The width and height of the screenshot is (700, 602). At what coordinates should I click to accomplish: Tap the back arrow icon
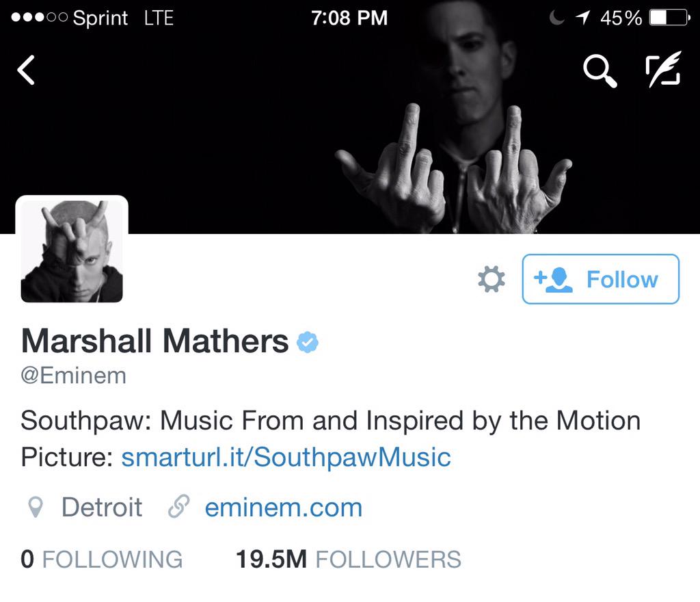click(x=26, y=70)
